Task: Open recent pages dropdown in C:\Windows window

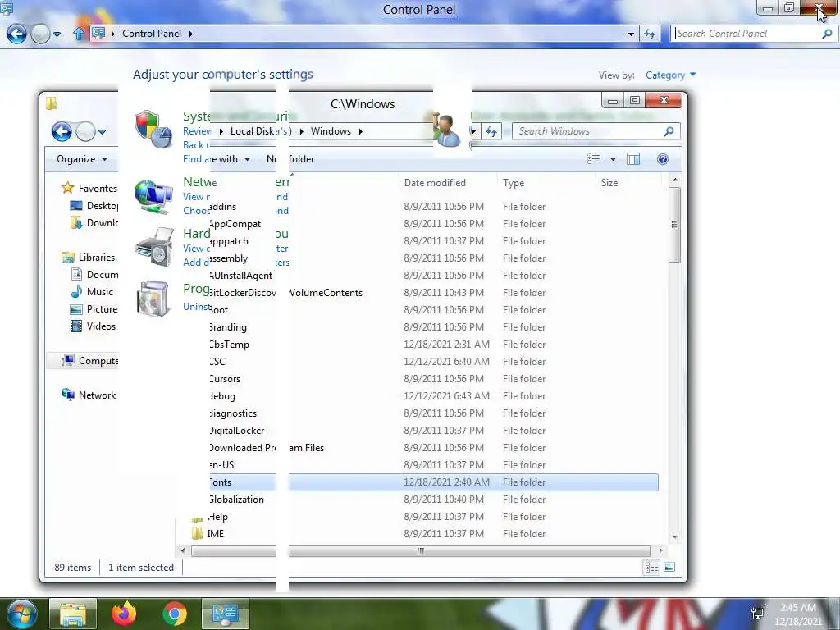Action: pos(102,131)
